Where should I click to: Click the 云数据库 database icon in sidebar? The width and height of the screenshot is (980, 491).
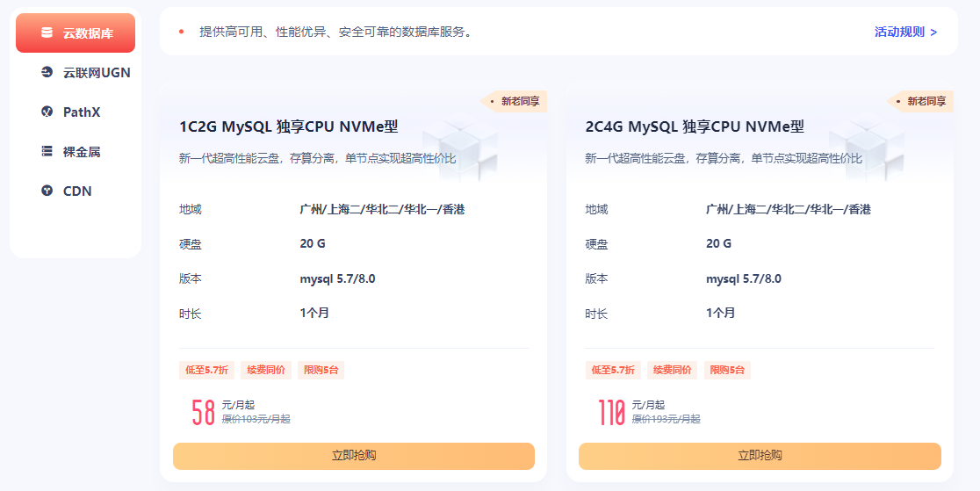pyautogui.click(x=47, y=33)
